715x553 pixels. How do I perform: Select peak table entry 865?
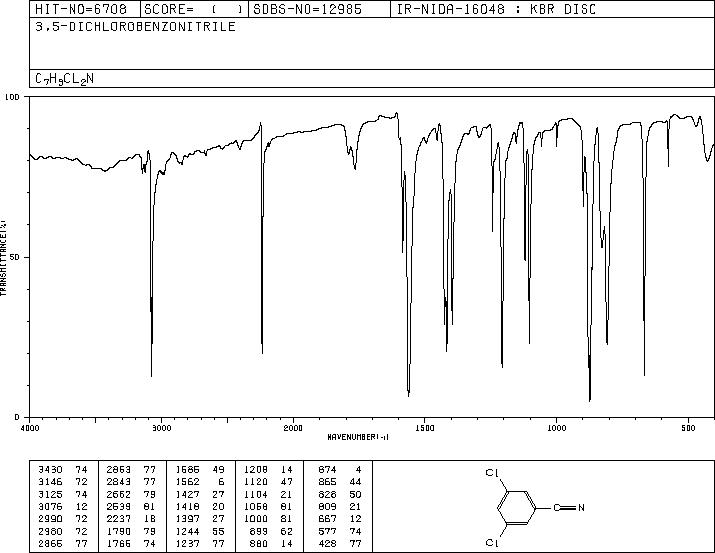pyautogui.click(x=340, y=482)
